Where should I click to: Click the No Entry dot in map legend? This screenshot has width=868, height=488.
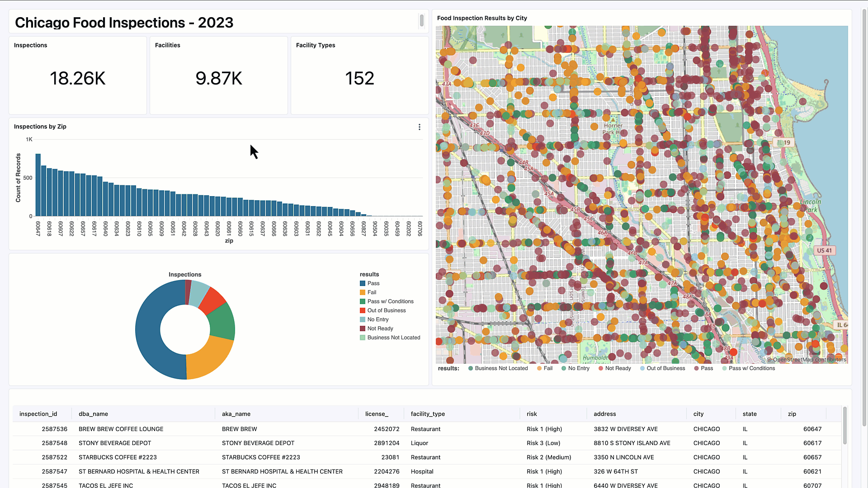(x=564, y=368)
